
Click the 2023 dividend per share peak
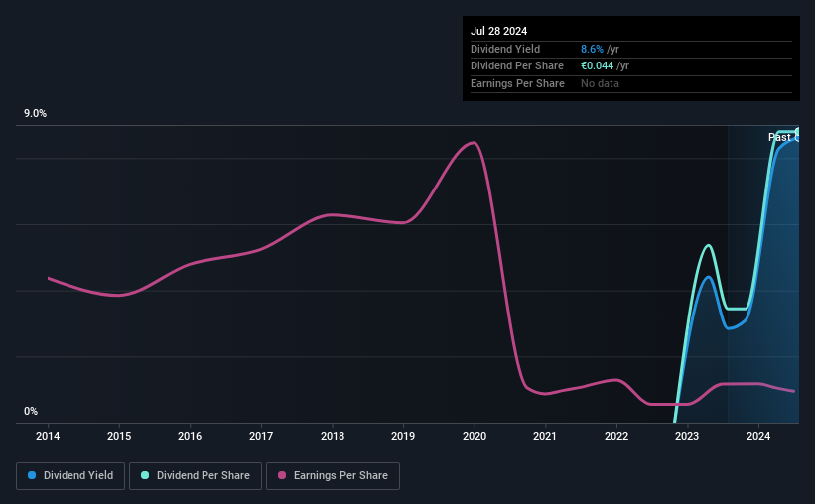(x=708, y=245)
